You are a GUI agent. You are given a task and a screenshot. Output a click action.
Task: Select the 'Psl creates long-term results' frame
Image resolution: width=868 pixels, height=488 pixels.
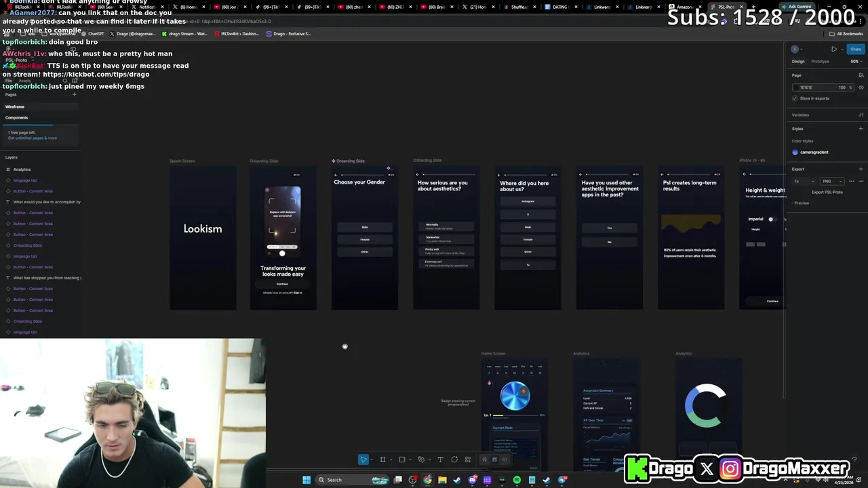[x=691, y=237]
